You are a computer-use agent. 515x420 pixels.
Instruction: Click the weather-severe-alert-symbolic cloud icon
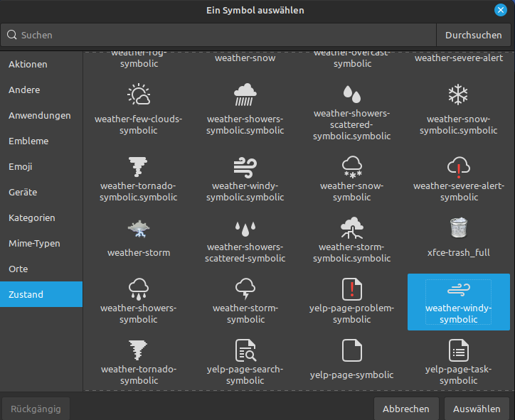pos(458,167)
